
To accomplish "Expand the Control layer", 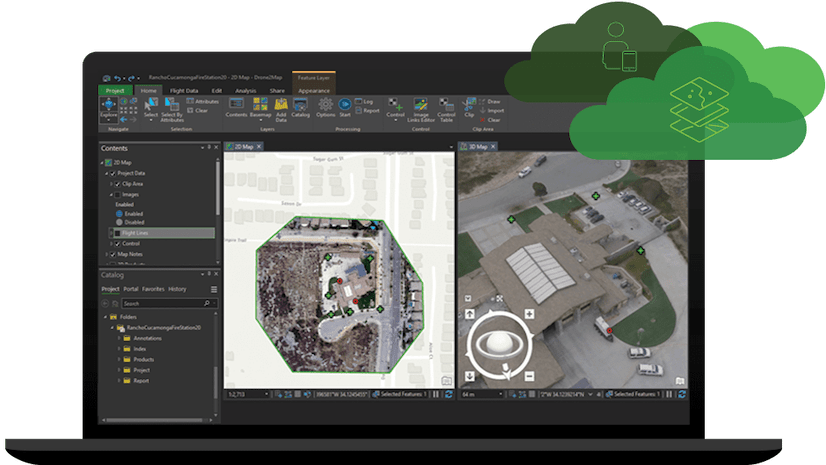I will click(111, 243).
